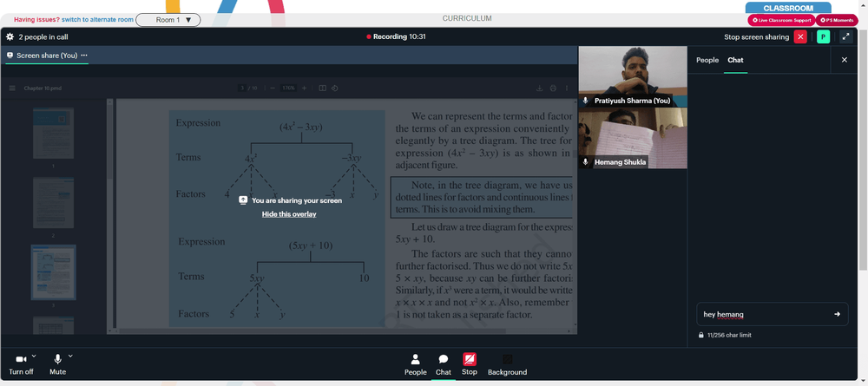The width and height of the screenshot is (868, 386).
Task: Click the 11/256 char limit text
Action: click(x=729, y=335)
